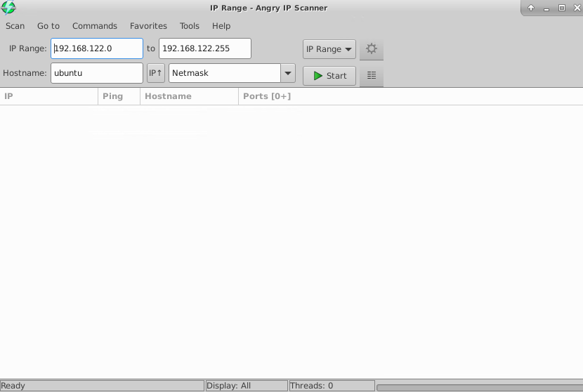Open the Go to menu
This screenshot has width=583, height=392.
[x=48, y=26]
